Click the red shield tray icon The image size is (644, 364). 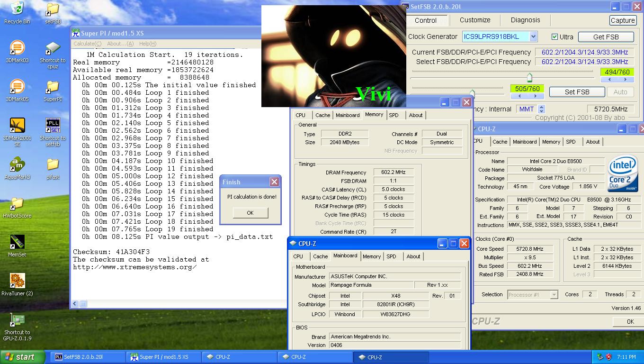(x=608, y=357)
